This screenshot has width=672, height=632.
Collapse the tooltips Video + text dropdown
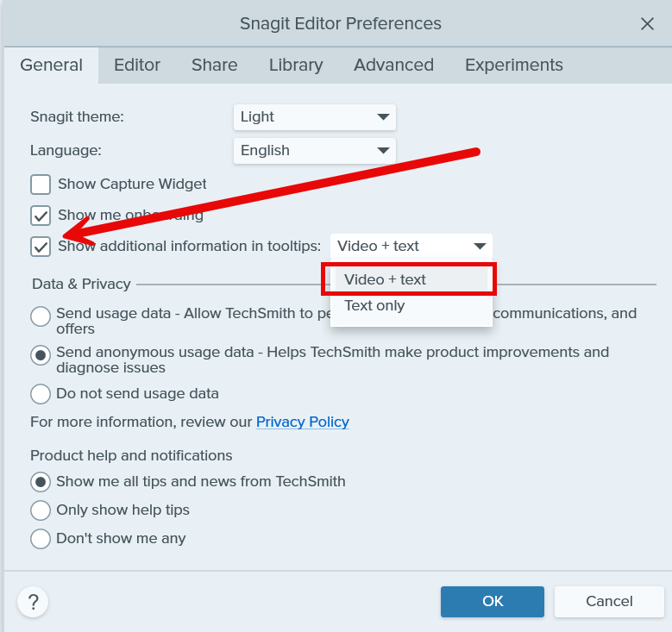pos(411,247)
